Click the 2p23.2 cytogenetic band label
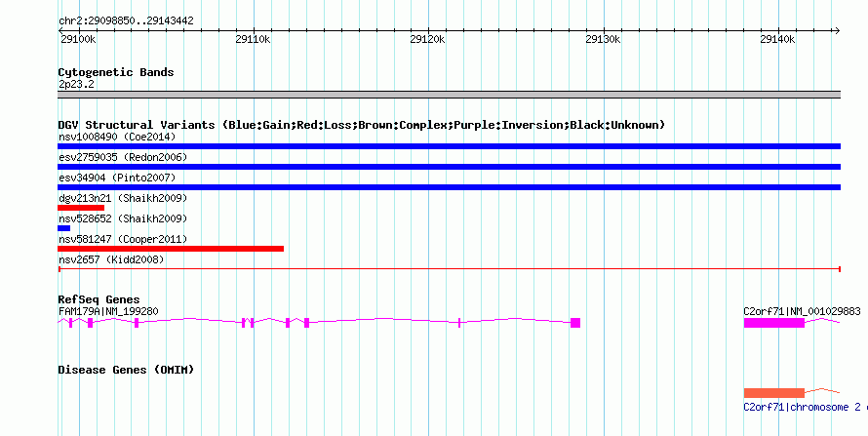The width and height of the screenshot is (868, 436). tap(76, 85)
